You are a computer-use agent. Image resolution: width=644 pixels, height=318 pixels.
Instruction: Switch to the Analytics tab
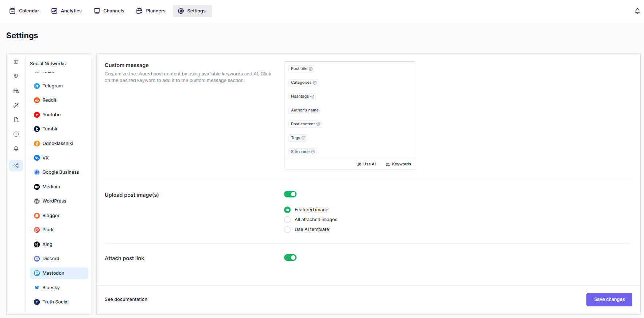pos(66,11)
